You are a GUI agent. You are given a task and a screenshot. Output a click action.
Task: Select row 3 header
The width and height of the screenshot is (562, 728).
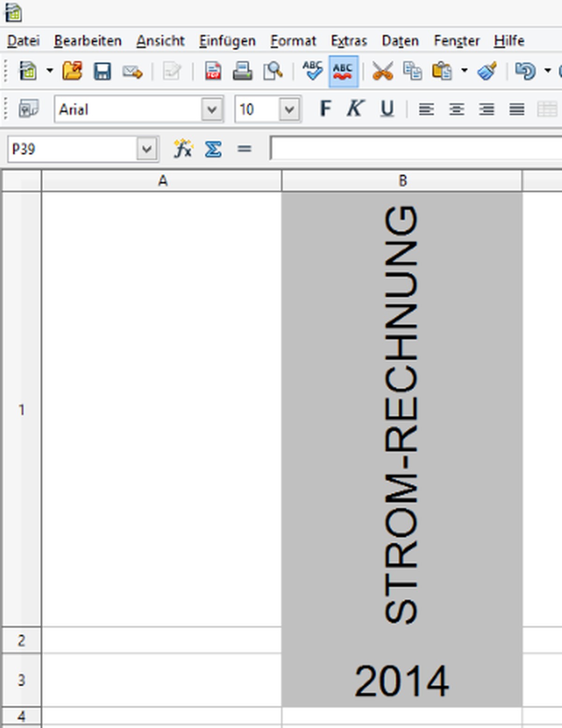[22, 680]
